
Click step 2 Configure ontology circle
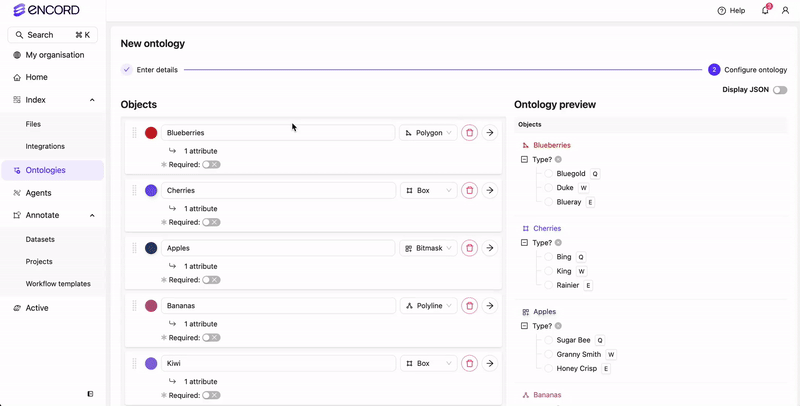click(714, 70)
